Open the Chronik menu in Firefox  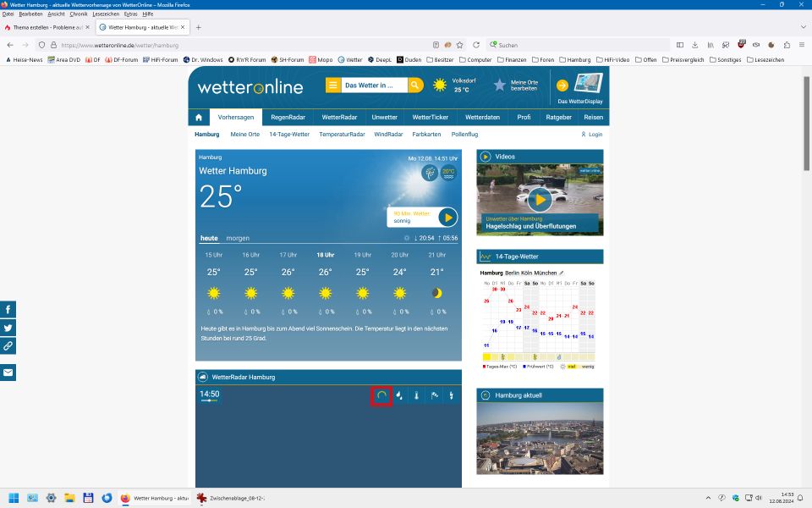79,14
